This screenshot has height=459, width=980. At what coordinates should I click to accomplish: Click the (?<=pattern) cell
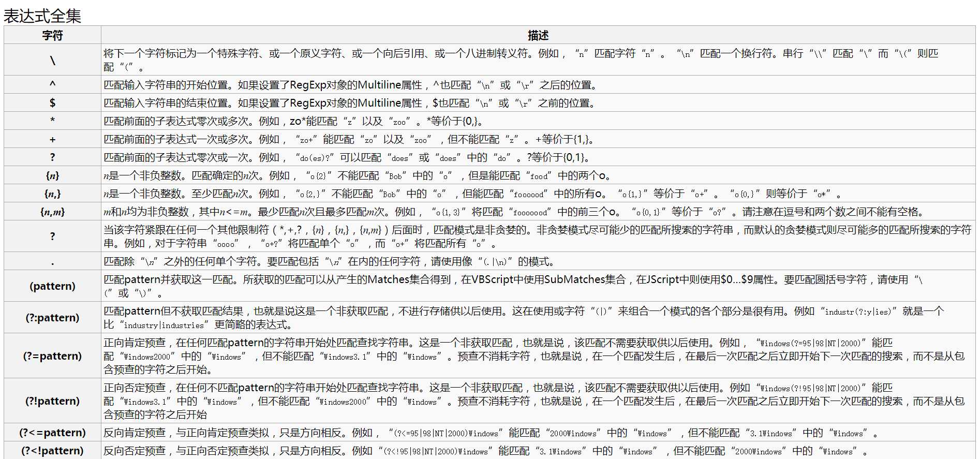pos(52,433)
